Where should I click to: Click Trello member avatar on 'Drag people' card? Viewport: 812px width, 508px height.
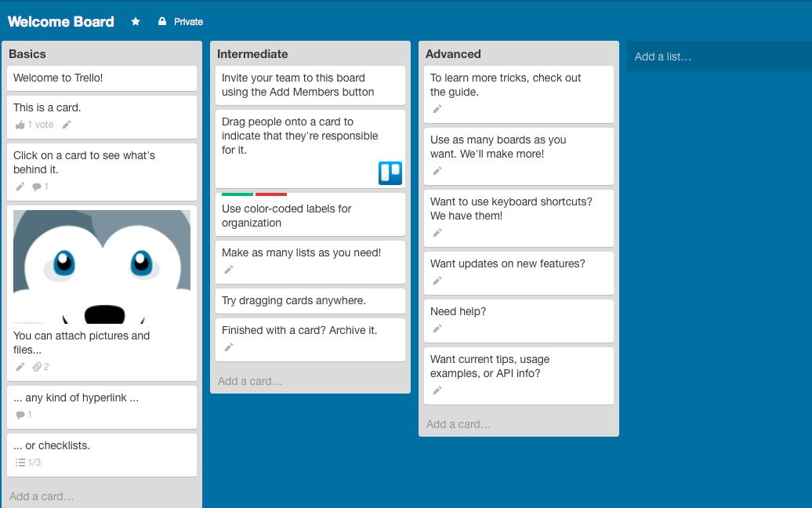(390, 172)
